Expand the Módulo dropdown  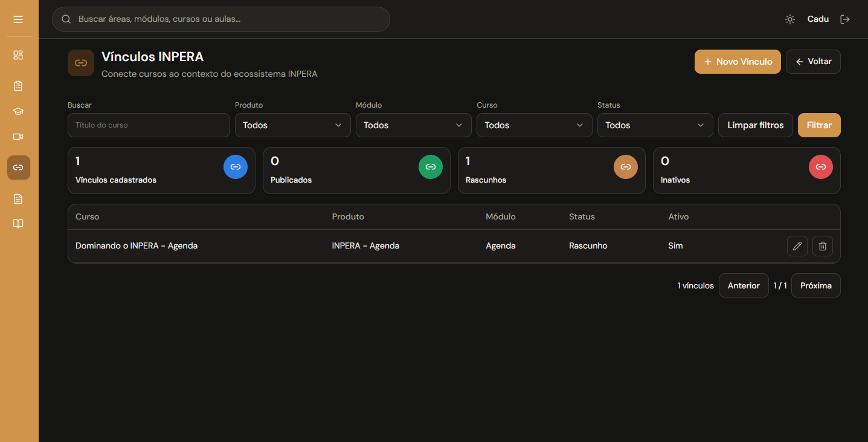pyautogui.click(x=414, y=125)
